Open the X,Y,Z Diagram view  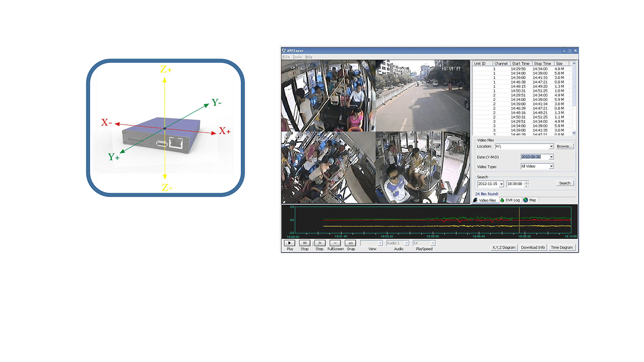tap(504, 247)
